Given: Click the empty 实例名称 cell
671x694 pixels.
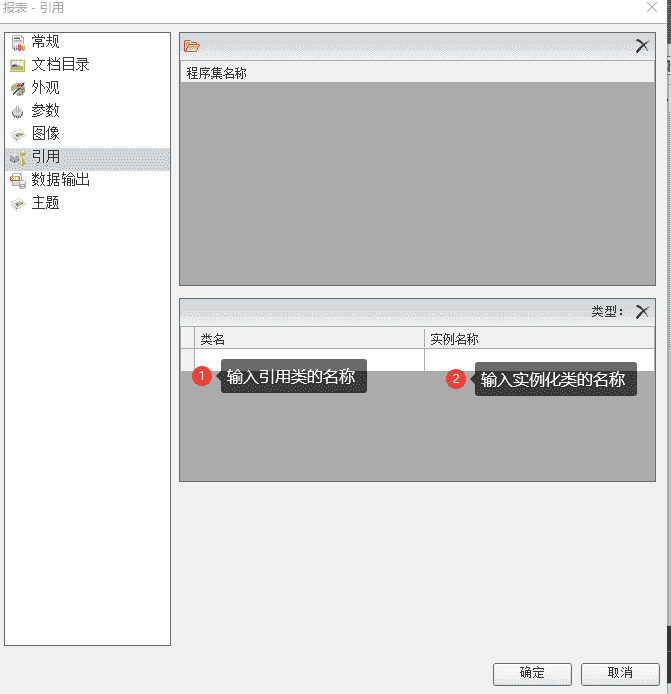Looking at the screenshot, I should pos(539,359).
